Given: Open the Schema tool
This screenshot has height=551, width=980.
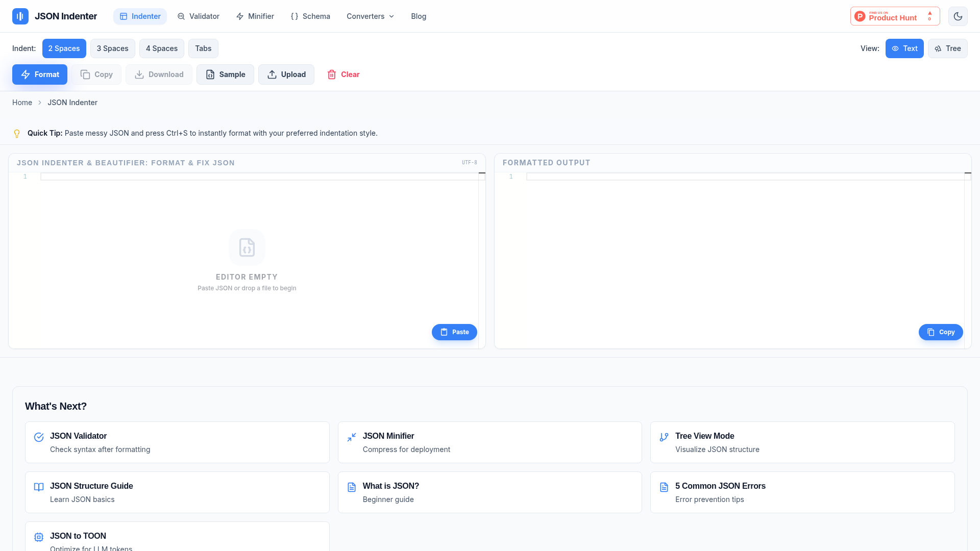Looking at the screenshot, I should pos(310,16).
